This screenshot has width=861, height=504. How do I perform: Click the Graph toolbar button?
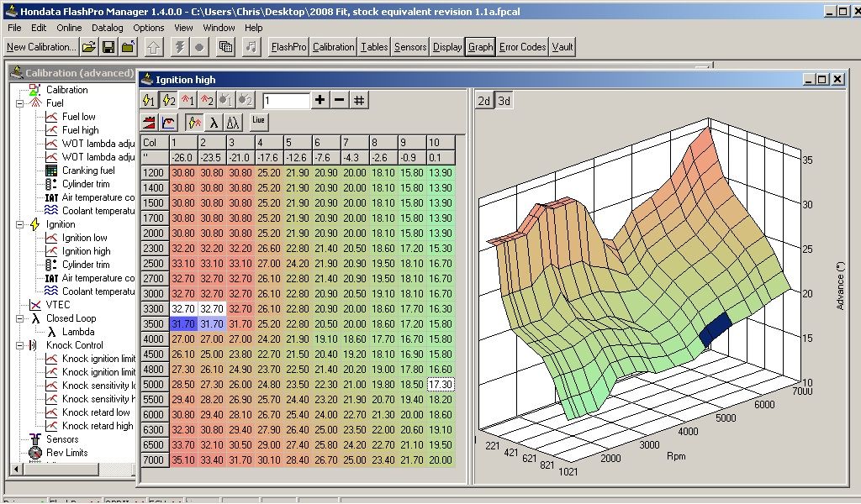click(480, 47)
